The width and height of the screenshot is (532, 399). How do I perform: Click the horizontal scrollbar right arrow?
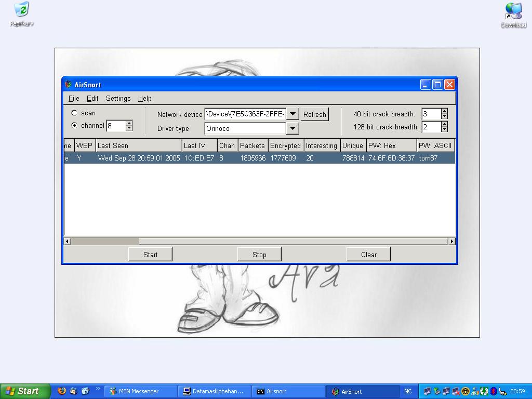[x=451, y=241]
